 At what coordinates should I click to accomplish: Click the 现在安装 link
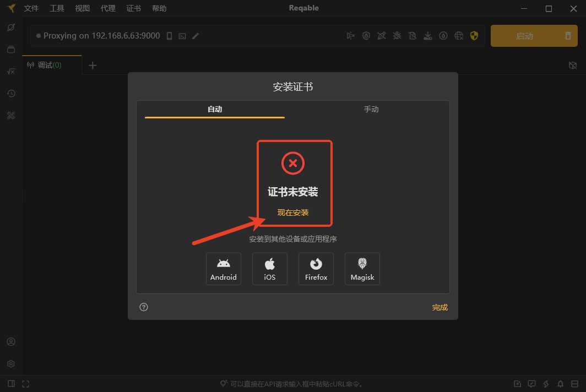293,213
